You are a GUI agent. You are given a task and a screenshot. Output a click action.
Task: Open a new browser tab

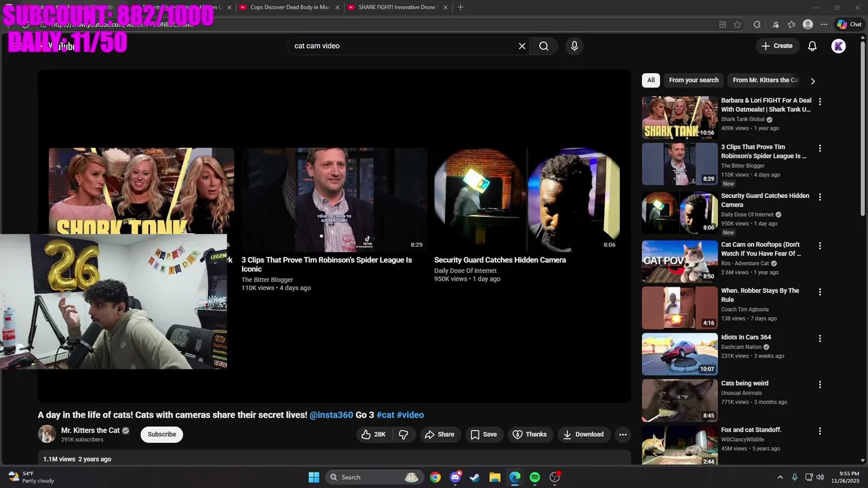point(460,7)
